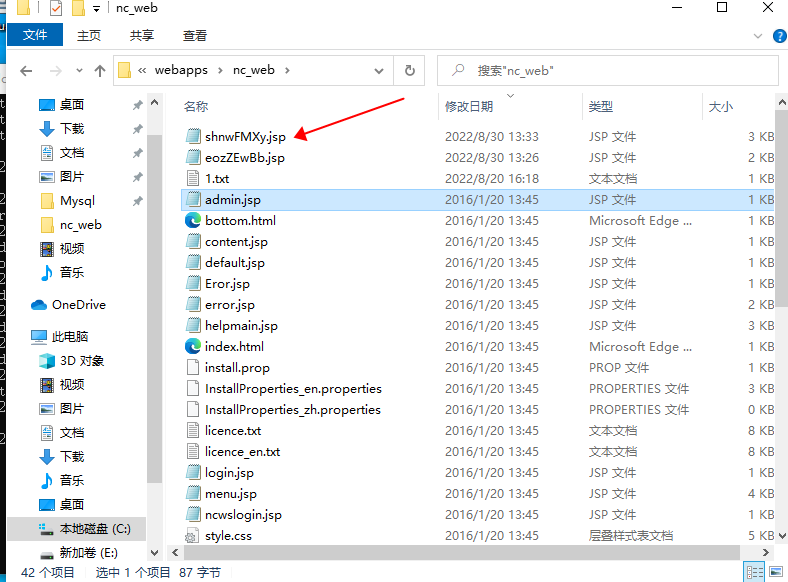This screenshot has height=582, width=788.
Task: Click the file list horizontal scrollbar
Action: tap(461, 552)
